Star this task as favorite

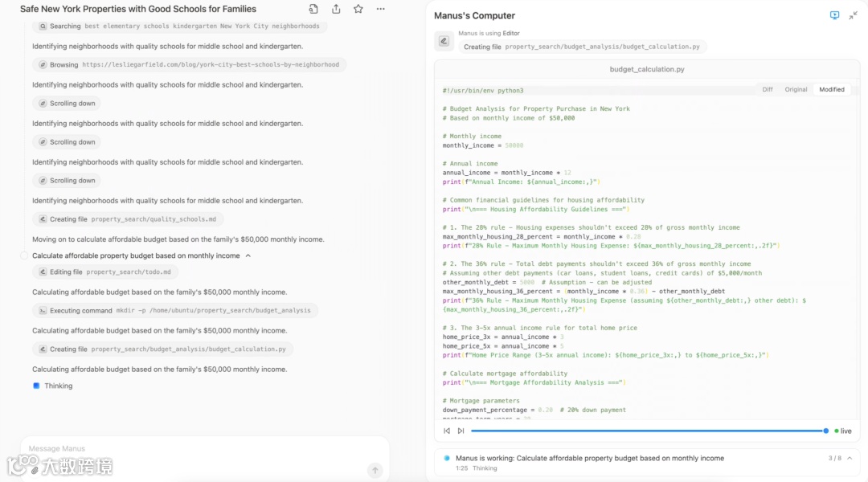[x=358, y=9]
